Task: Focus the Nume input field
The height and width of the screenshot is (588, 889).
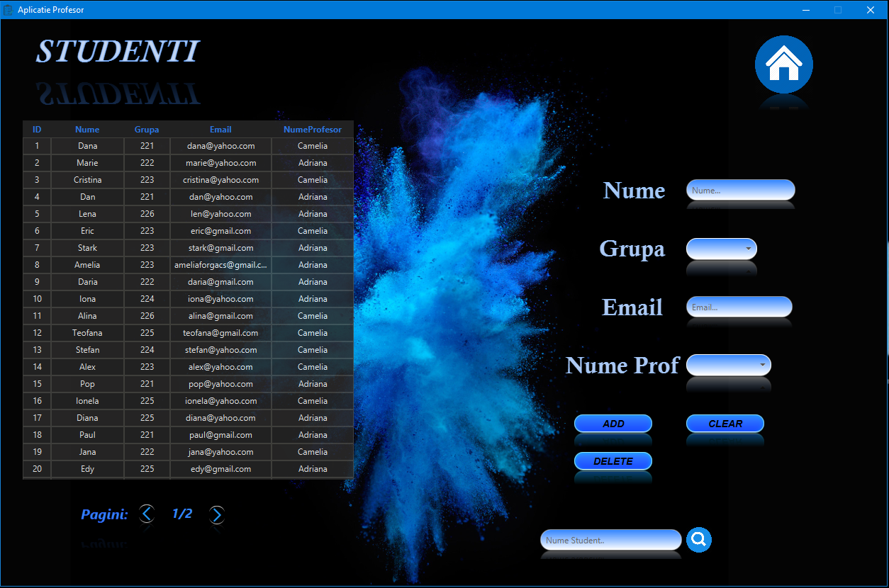Action: click(x=741, y=190)
